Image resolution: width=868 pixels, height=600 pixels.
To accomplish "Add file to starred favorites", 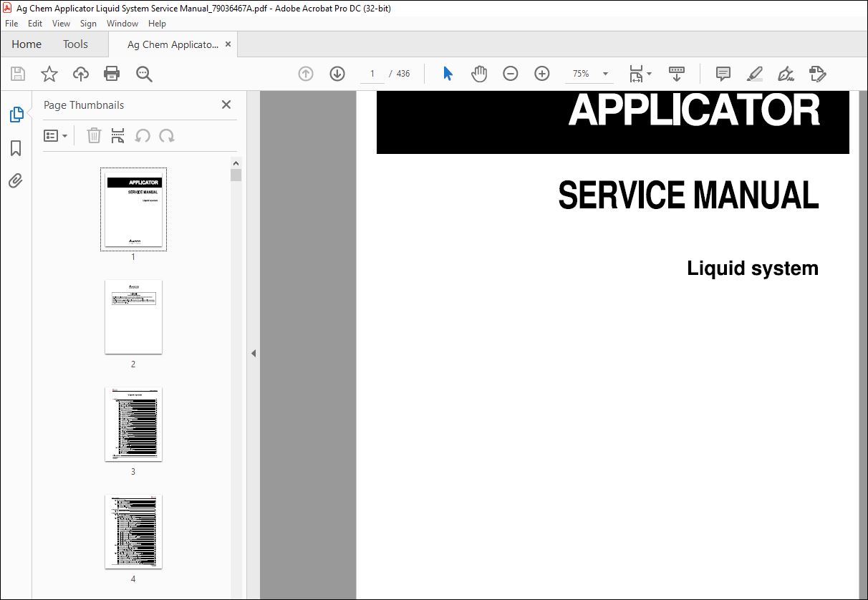I will (x=49, y=74).
